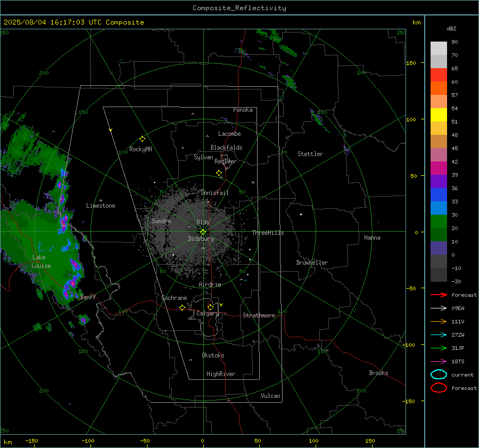
Task: Click the Hanna label
Action: (372, 238)
